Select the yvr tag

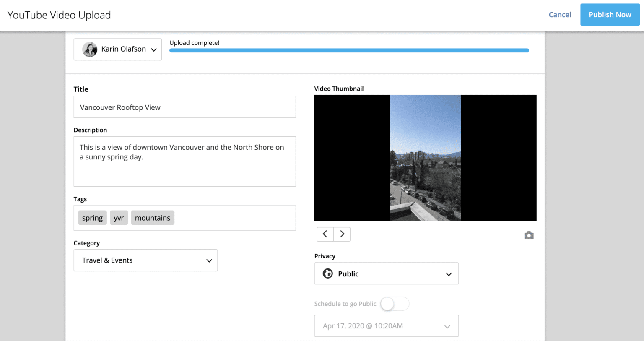[x=119, y=218]
